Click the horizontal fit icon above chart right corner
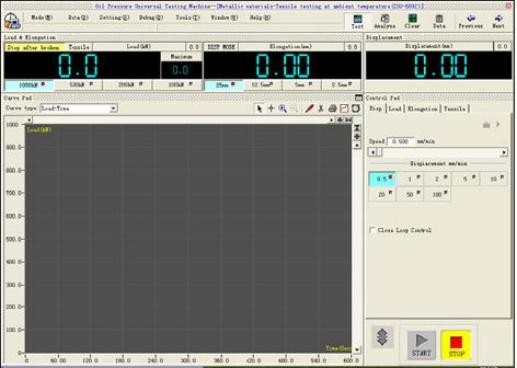The height and width of the screenshot is (368, 517). (348, 119)
